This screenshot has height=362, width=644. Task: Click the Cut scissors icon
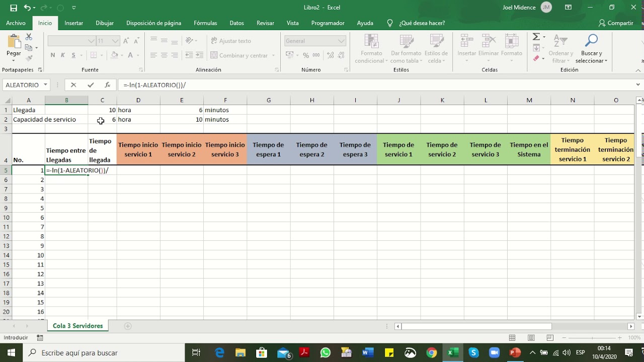pyautogui.click(x=29, y=37)
